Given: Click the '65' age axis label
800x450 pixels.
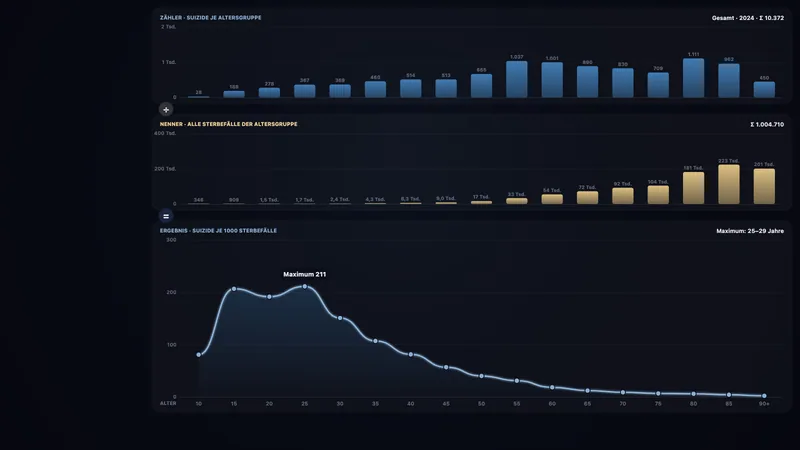Looking at the screenshot, I should pos(587,404).
